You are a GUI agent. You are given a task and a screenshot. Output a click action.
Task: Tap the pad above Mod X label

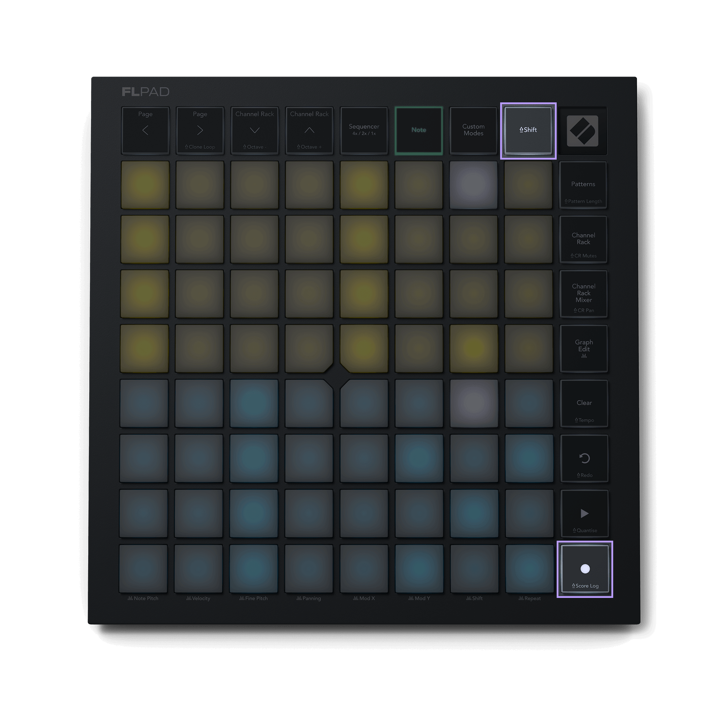point(364,568)
